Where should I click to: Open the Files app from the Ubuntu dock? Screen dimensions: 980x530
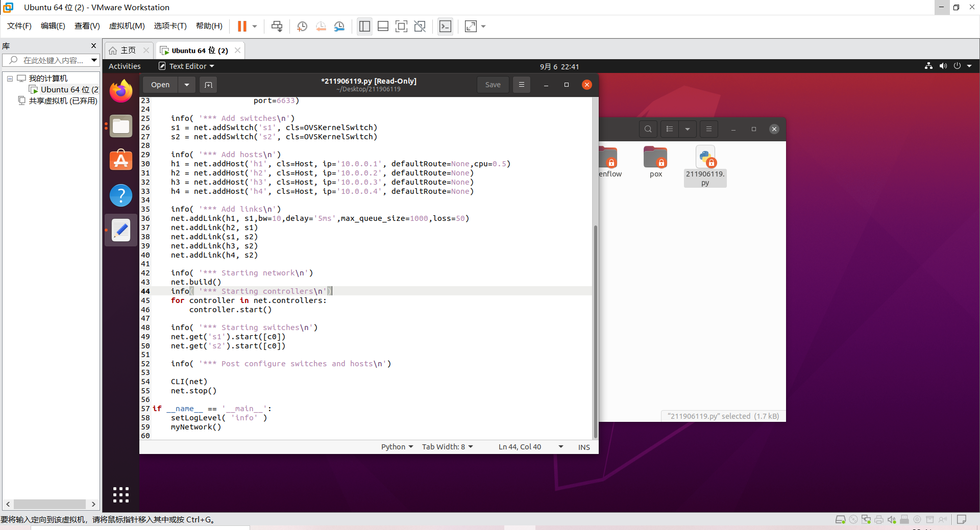pos(121,127)
